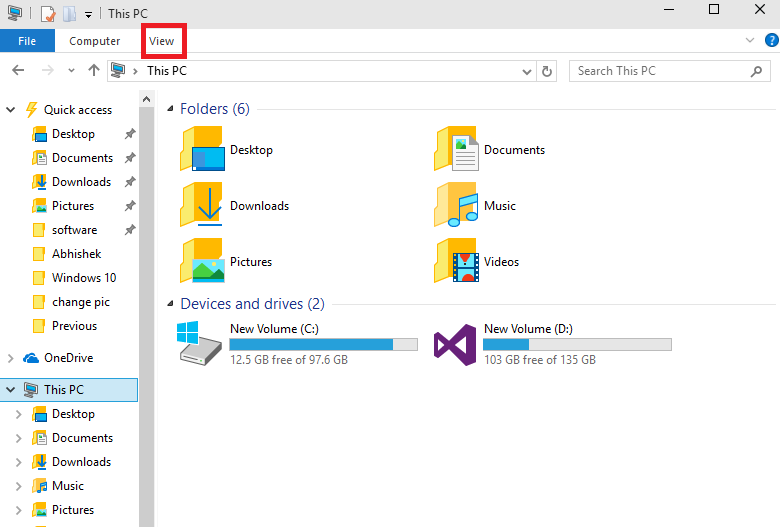
Task: Open the New Volume (C:) drive icon
Action: click(x=199, y=343)
